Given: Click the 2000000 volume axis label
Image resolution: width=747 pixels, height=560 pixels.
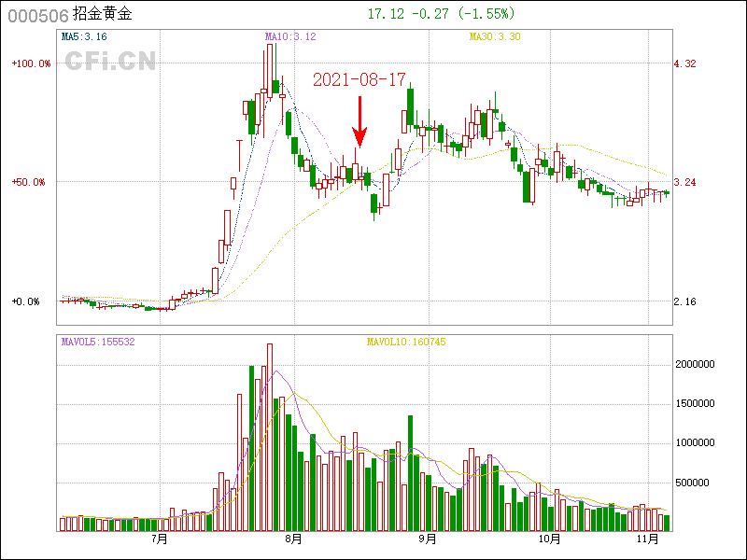Looking at the screenshot, I should pos(694,364).
